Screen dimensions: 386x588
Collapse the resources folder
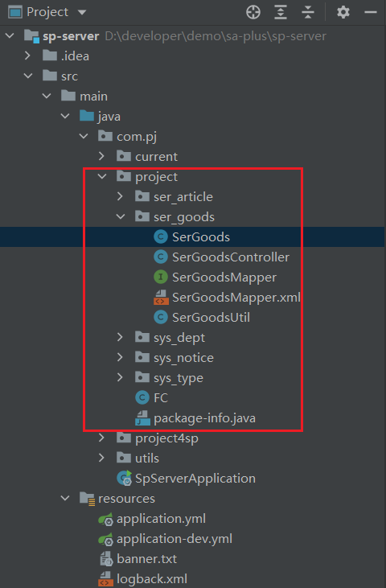pos(65,499)
